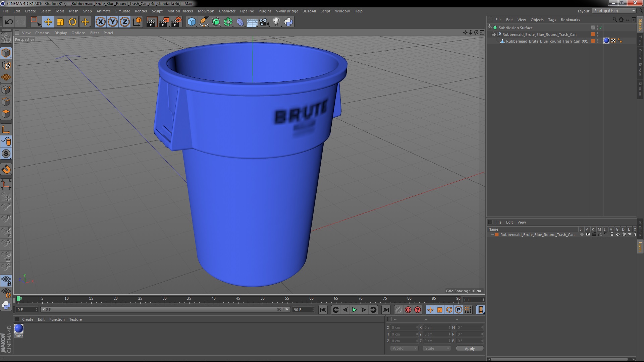644x362 pixels.
Task: Open the Spline pen tool
Action: [204, 22]
